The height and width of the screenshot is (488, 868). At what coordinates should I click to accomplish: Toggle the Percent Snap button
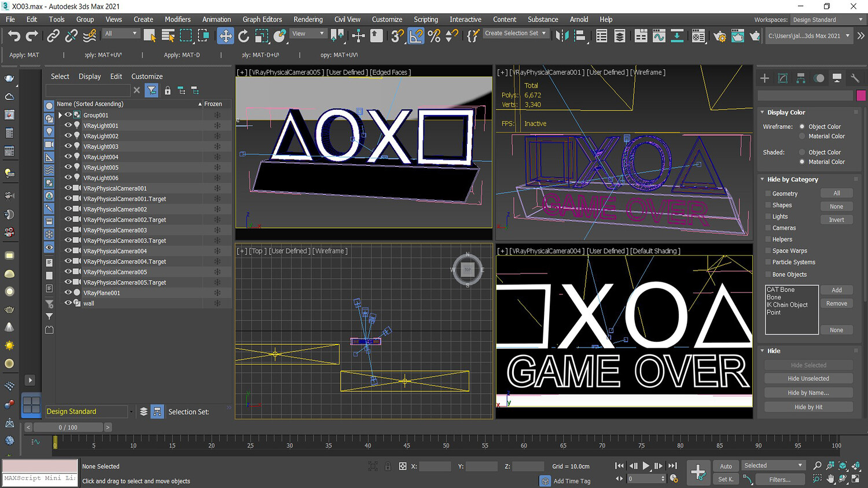(x=434, y=36)
